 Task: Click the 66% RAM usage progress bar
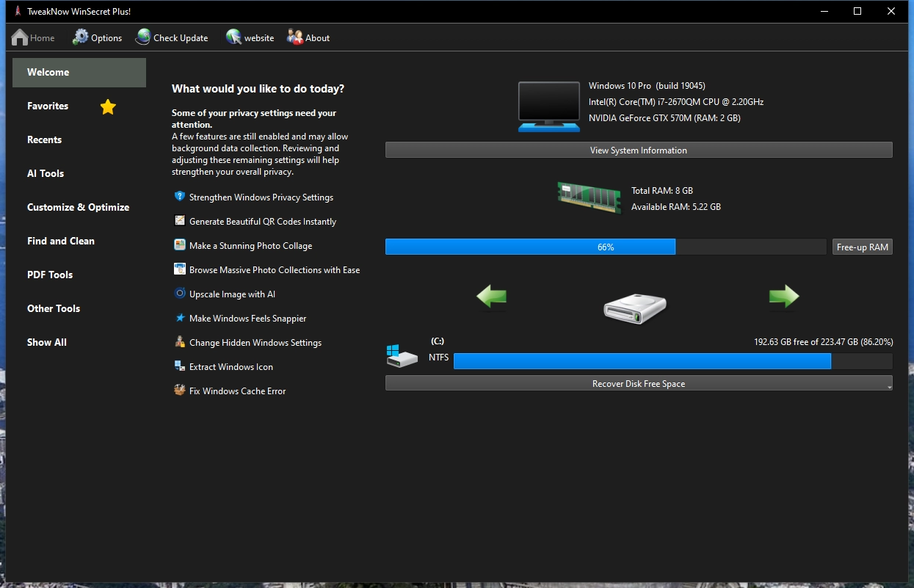606,247
